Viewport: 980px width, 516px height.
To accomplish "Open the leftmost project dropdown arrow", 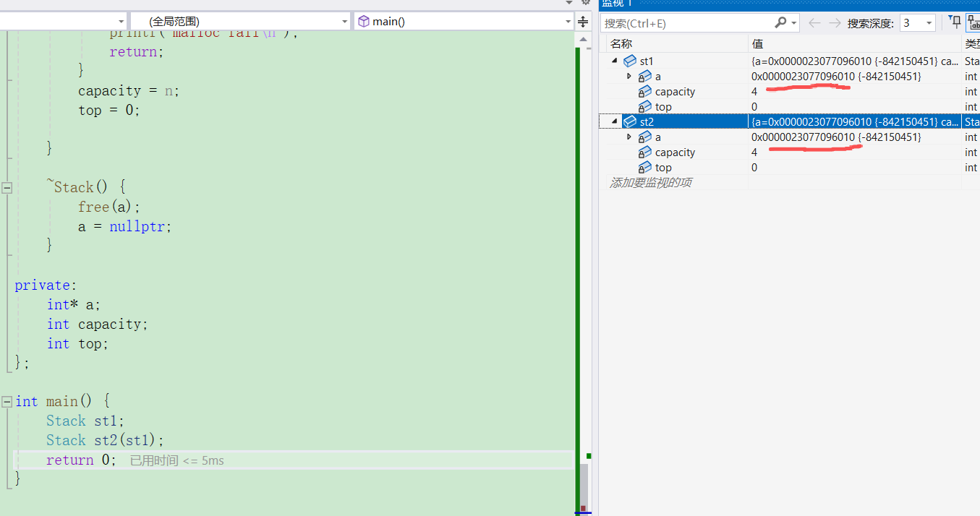I will tap(121, 22).
